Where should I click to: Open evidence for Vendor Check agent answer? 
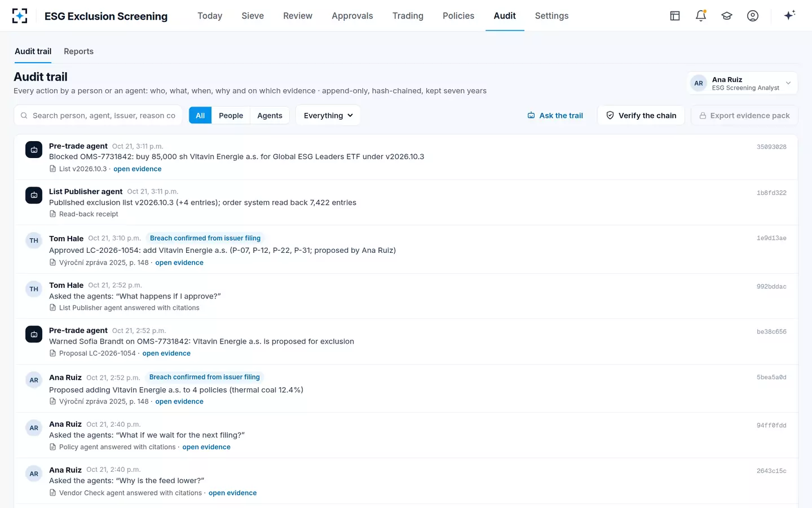click(x=232, y=493)
